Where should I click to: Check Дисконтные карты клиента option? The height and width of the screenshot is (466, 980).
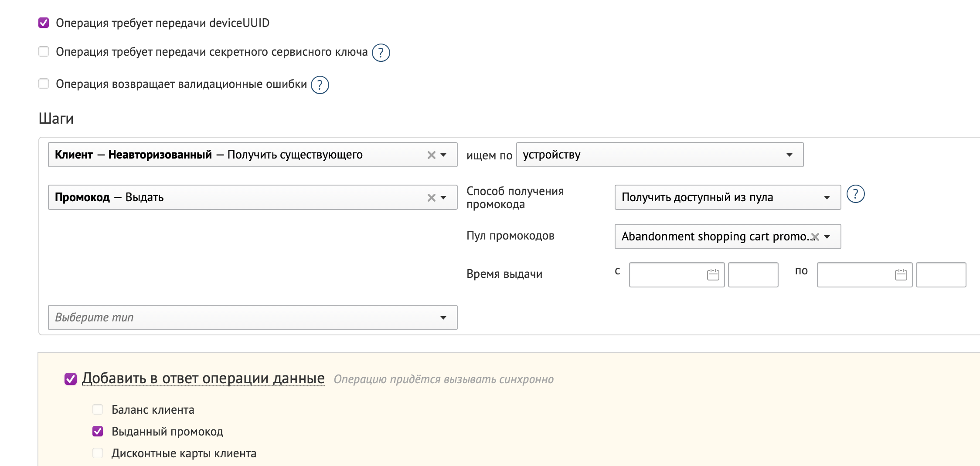pyautogui.click(x=98, y=453)
